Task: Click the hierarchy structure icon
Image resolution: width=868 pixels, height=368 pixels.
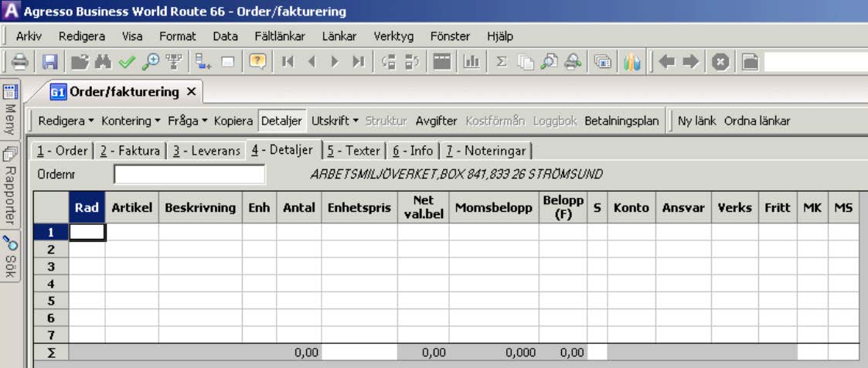Action: (174, 61)
